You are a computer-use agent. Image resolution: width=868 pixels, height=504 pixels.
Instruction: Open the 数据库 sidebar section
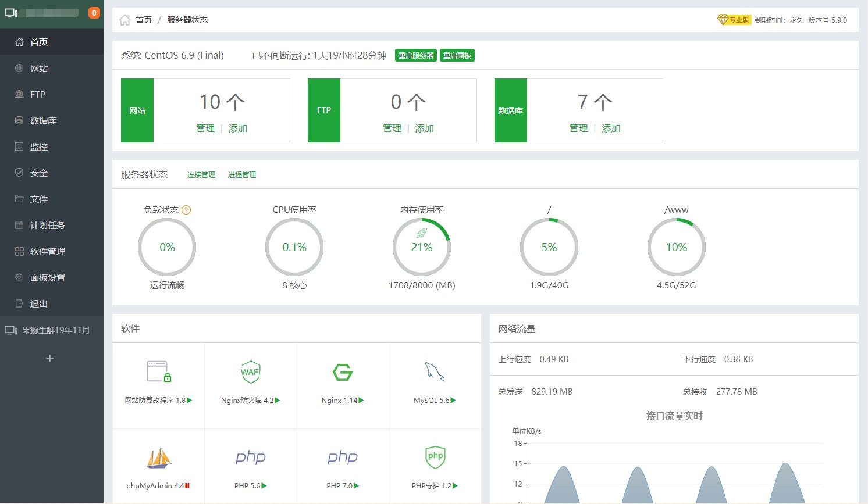pyautogui.click(x=52, y=120)
